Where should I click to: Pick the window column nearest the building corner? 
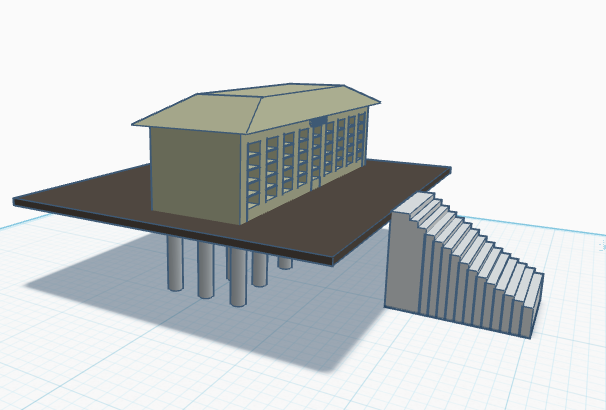pyautogui.click(x=254, y=175)
